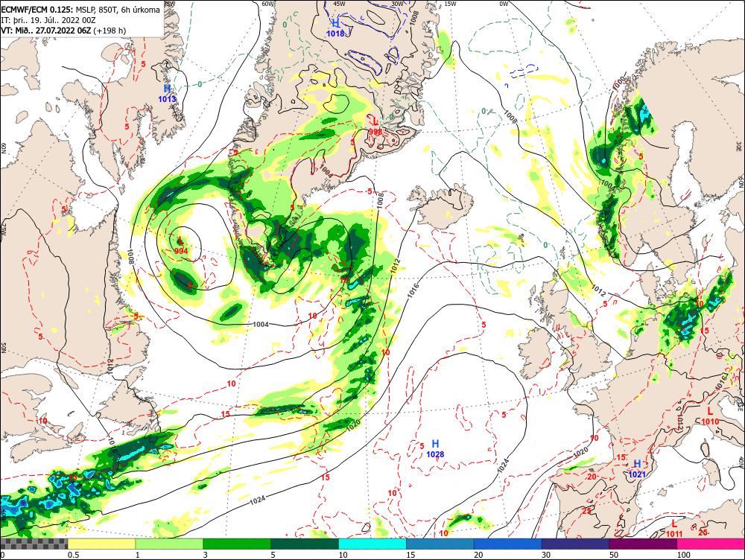Click the dark navy 30–50 legend swatch
Image resolution: width=745 pixels, height=560 pixels.
tap(575, 544)
